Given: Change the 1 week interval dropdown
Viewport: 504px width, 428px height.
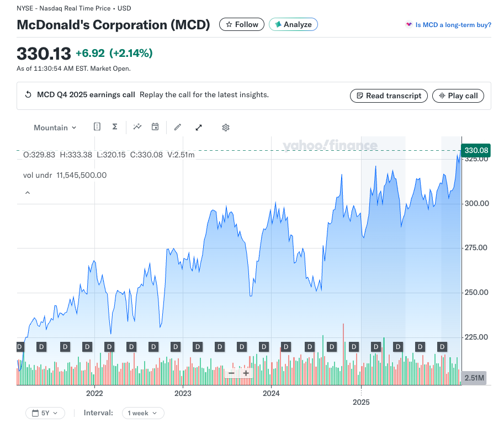Looking at the screenshot, I should click(x=142, y=413).
